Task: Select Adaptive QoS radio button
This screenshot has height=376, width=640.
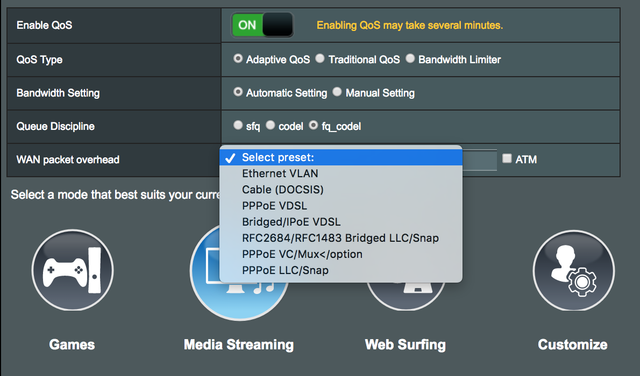Action: (x=238, y=59)
